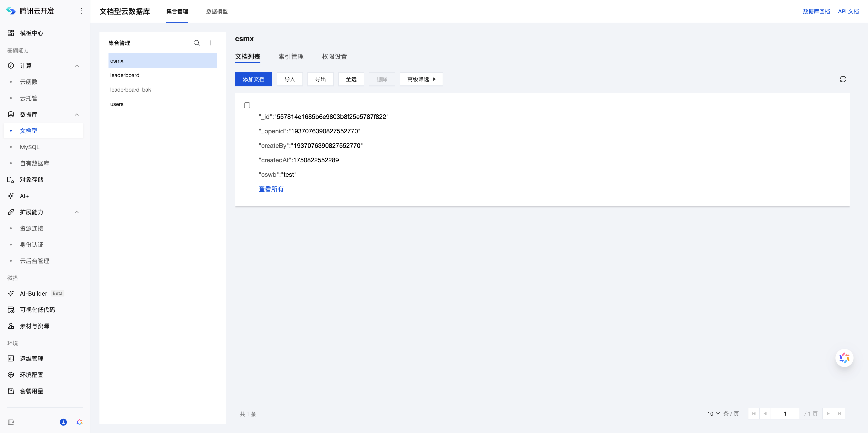Click the 导入 button
Viewport: 868px width, 433px height.
pos(290,79)
